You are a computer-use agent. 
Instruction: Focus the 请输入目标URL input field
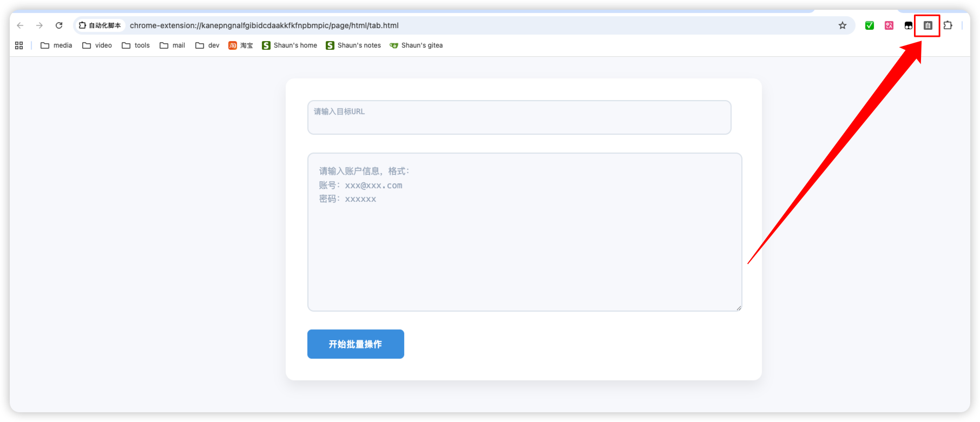coord(519,117)
